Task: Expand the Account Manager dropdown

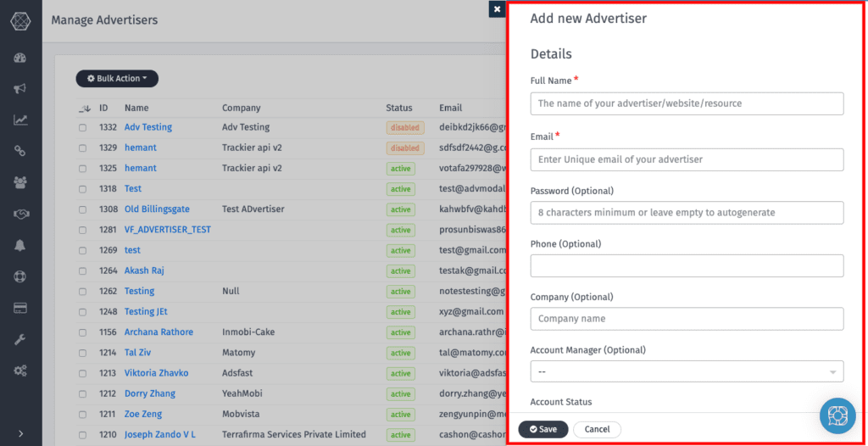Action: pos(687,371)
